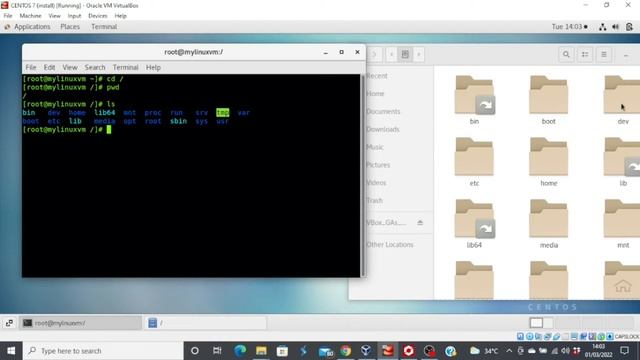
Task: Click the terminal vertical scrollbar
Action: point(362,176)
